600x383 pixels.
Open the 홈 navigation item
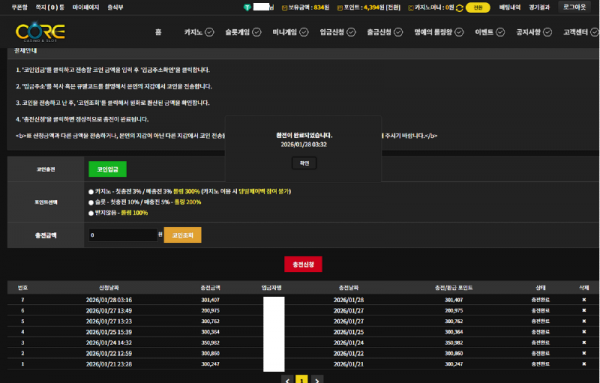click(x=158, y=33)
